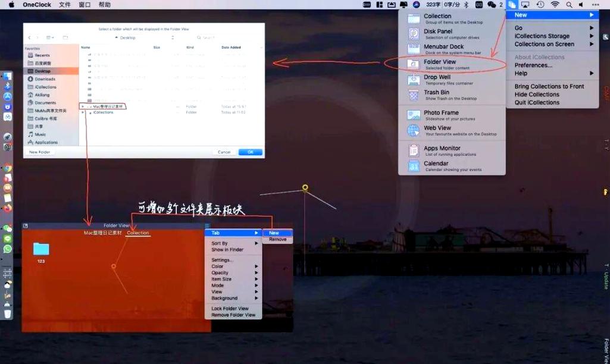Open Spotlight search magnifier in menu bar
Image resolution: width=610 pixels, height=364 pixels.
click(x=569, y=5)
